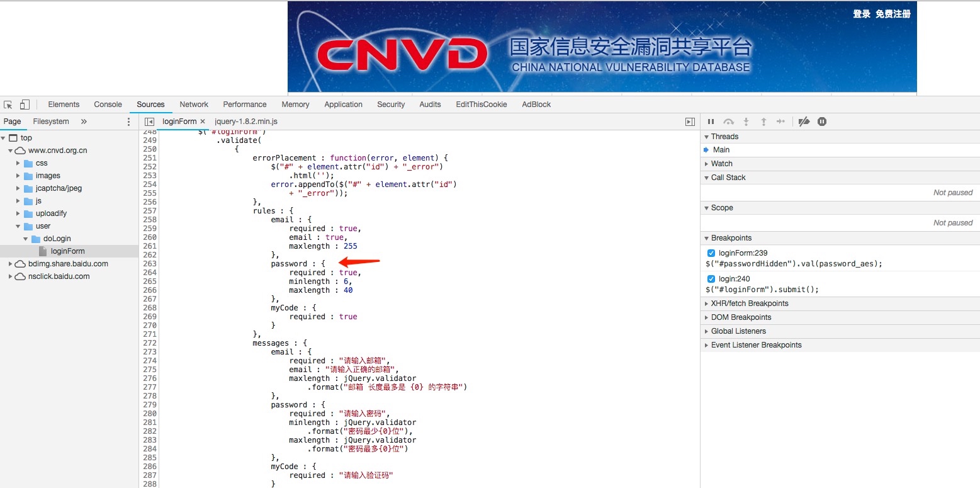Click the deactivate breakpoints icon
Viewport: 980px width, 488px height.
(x=804, y=122)
